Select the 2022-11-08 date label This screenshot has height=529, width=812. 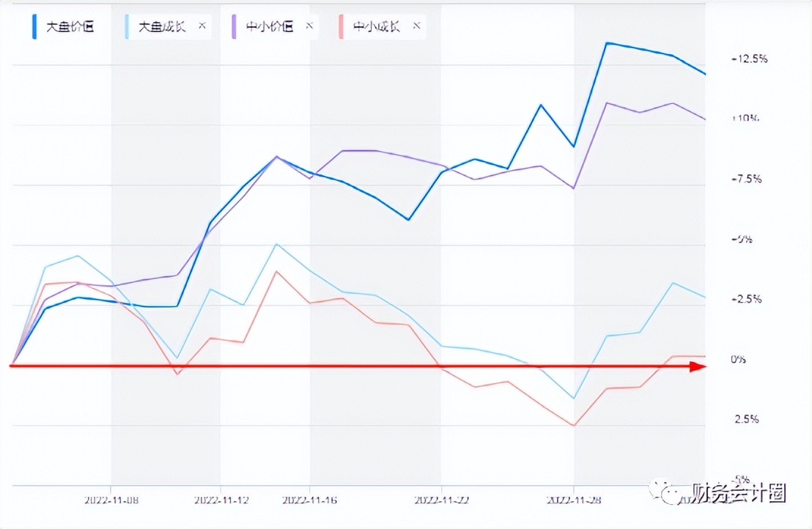pos(111,500)
